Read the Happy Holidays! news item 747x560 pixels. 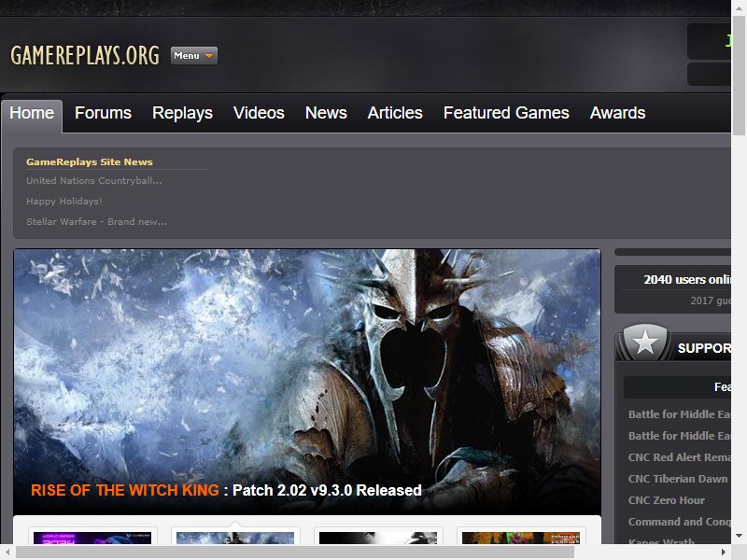point(64,202)
